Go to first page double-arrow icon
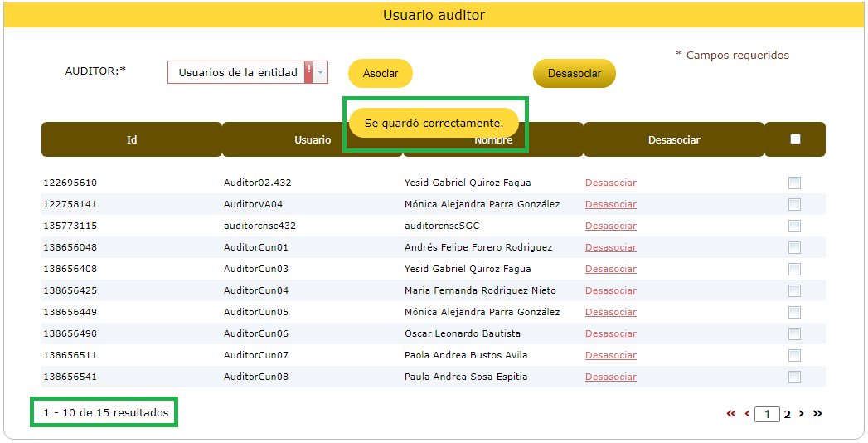Viewport: 868px width, 443px height. point(730,414)
